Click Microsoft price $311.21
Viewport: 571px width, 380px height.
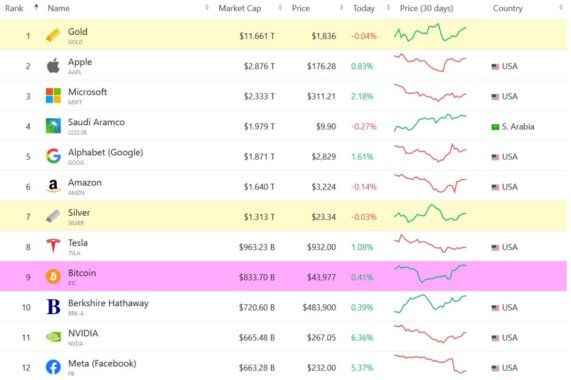(x=321, y=96)
